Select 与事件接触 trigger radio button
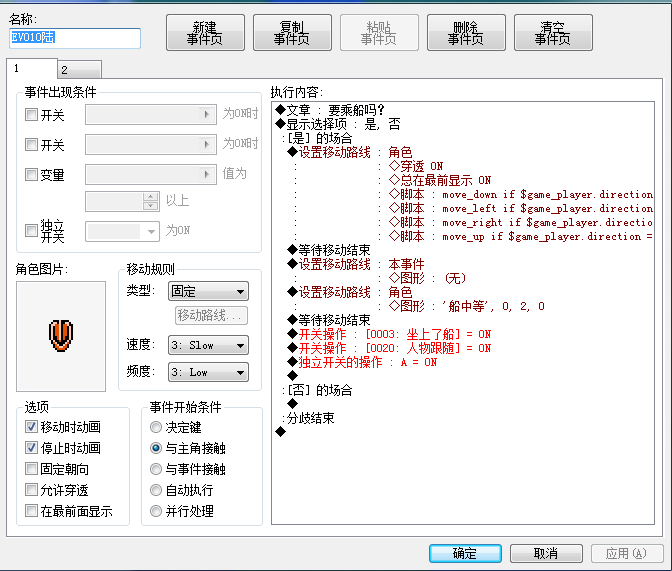672x571 pixels. click(x=156, y=469)
